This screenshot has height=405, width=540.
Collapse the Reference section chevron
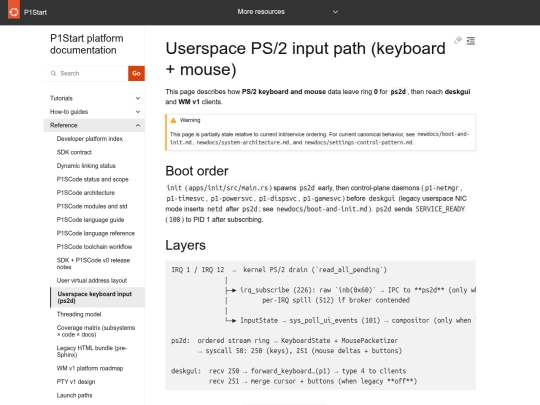coord(138,125)
